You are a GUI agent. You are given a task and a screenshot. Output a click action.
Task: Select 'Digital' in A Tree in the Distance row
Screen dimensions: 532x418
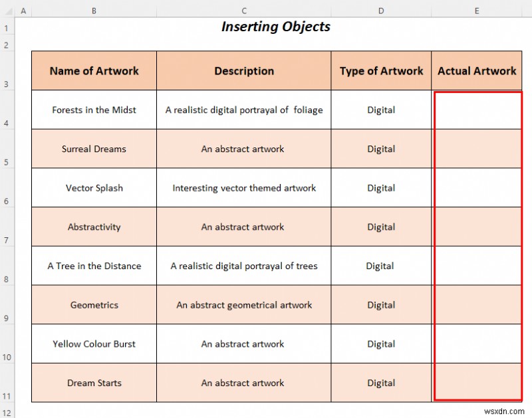click(x=381, y=265)
